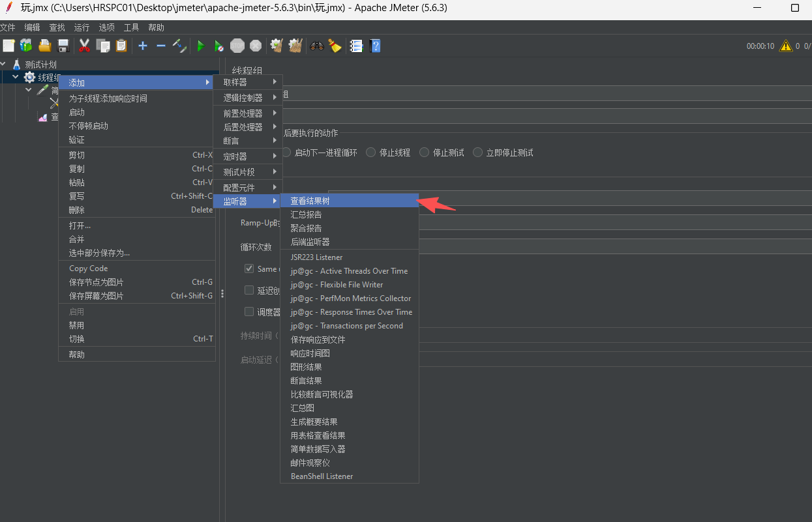Screen dimensions: 812x522
Task: Toggle the 延迟创建 checkbox
Action: click(x=249, y=290)
